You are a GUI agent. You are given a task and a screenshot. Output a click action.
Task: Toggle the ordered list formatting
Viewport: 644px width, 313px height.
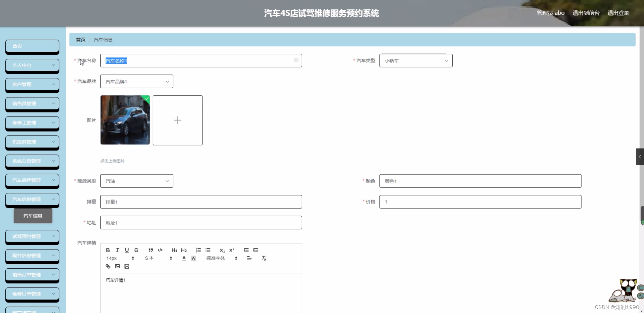tap(198, 250)
